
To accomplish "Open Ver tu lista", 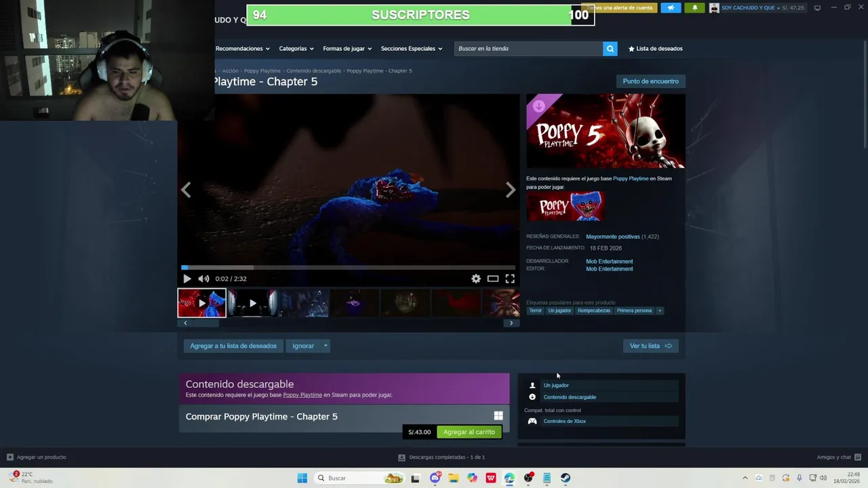I will pyautogui.click(x=651, y=346).
